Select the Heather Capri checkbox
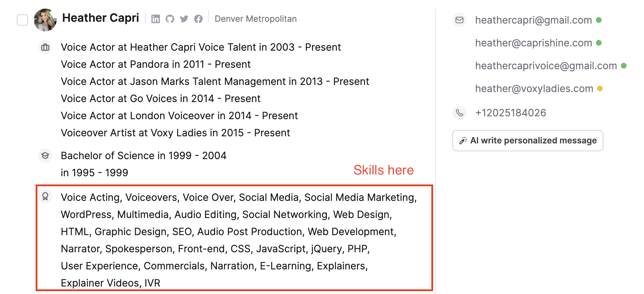The width and height of the screenshot is (644, 294). tap(22, 20)
